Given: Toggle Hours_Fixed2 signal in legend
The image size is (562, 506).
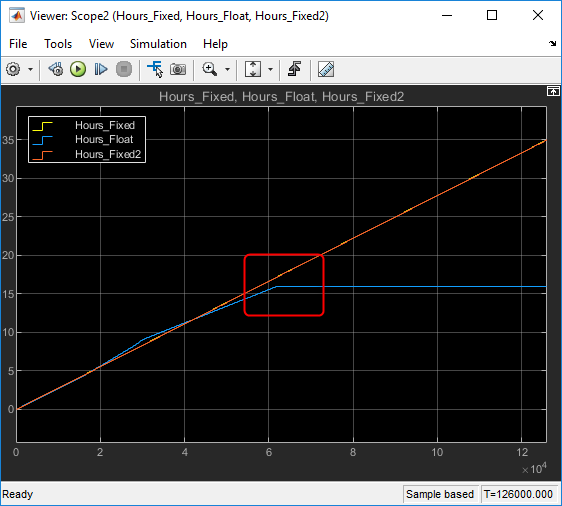Looking at the screenshot, I should [108, 154].
